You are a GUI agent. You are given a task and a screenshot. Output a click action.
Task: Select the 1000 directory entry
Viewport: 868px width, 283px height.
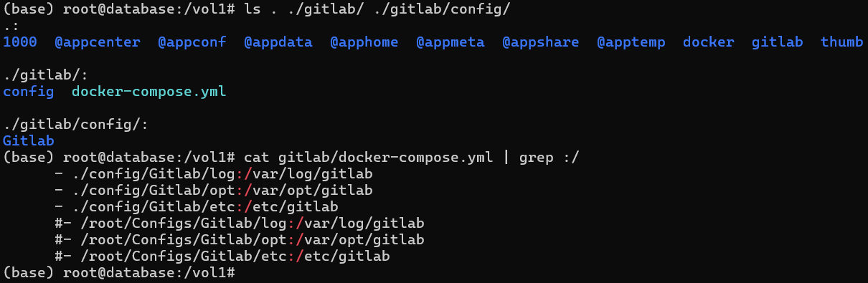click(x=20, y=42)
